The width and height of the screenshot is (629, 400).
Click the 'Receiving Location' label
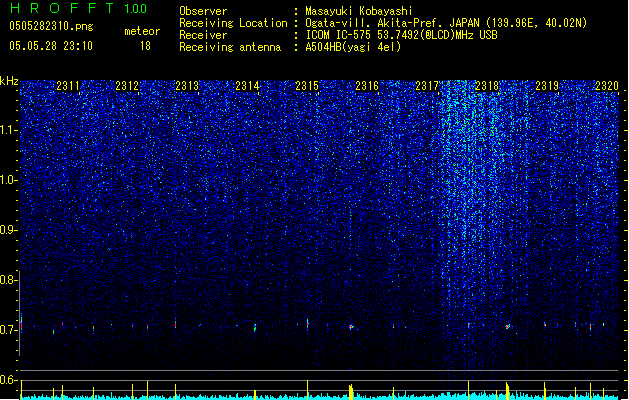(233, 23)
